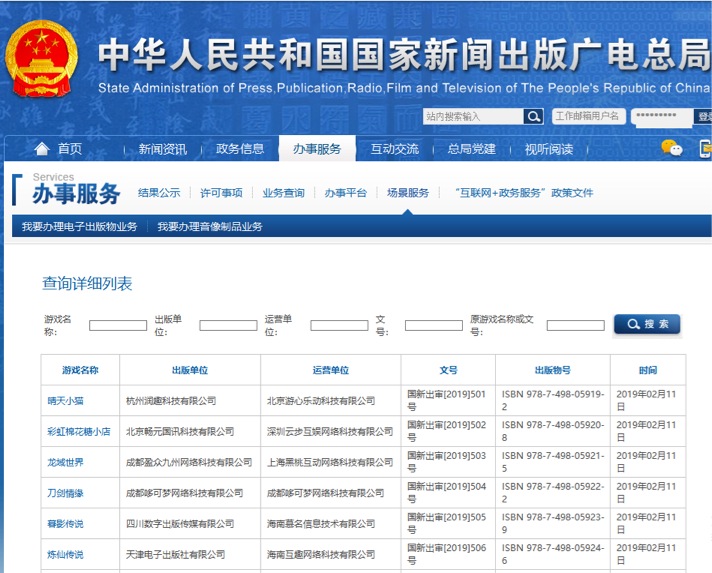The image size is (712, 573).
Task: Select the ISBN 978-7-498-05923-9 cell
Action: pyautogui.click(x=553, y=524)
